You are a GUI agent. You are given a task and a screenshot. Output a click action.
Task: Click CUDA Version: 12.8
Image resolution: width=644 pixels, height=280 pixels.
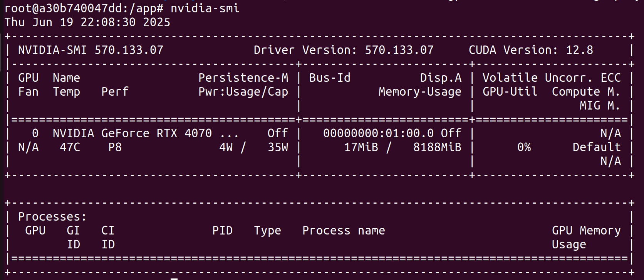pos(531,50)
